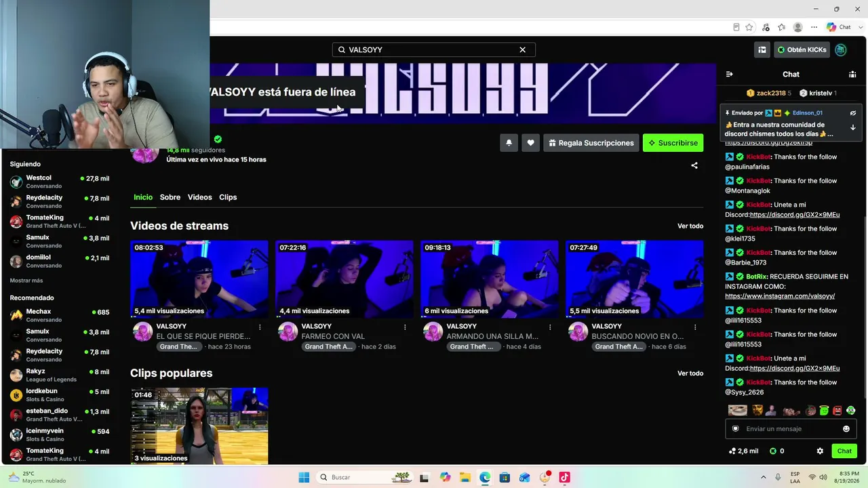
Task: Open the Instagram valsoyy link in chat
Action: pyautogui.click(x=780, y=296)
